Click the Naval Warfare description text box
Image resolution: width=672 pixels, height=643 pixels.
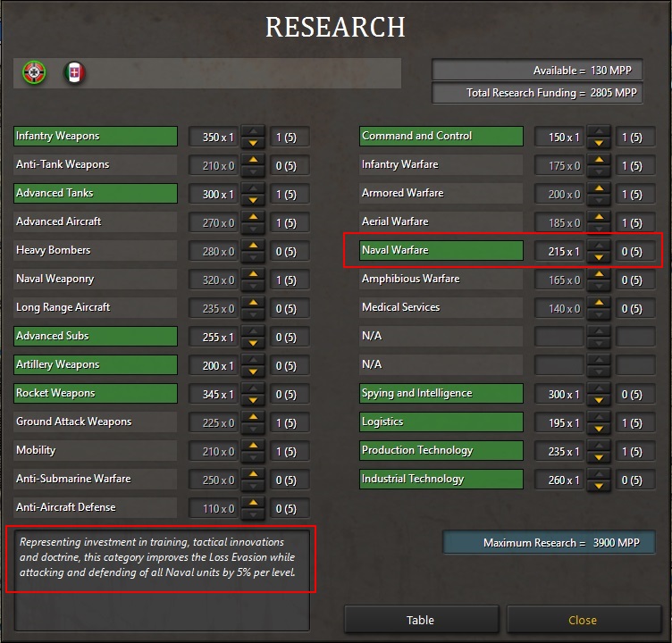[x=162, y=580]
